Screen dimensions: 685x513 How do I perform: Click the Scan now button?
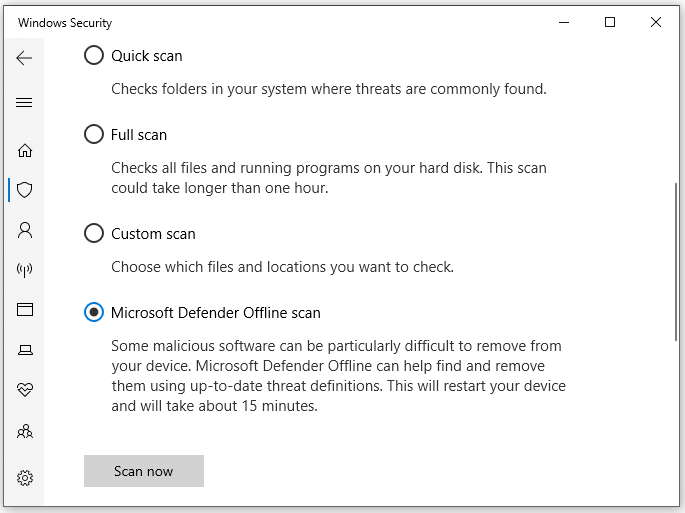(x=144, y=471)
